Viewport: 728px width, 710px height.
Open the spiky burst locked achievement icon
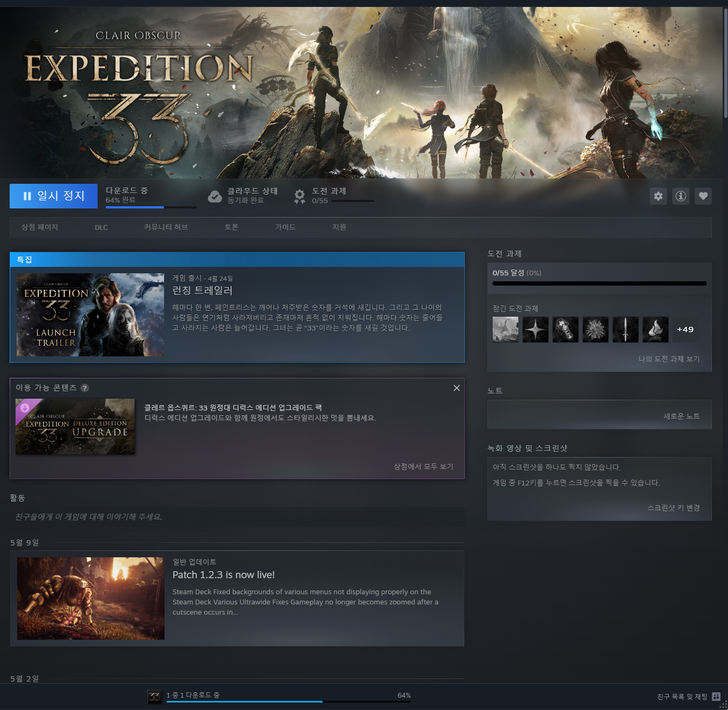tap(596, 329)
